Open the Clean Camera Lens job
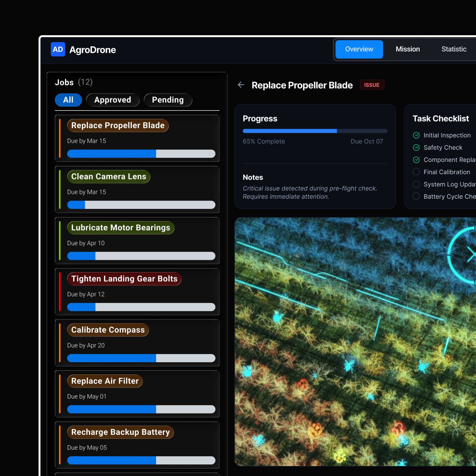 click(109, 177)
